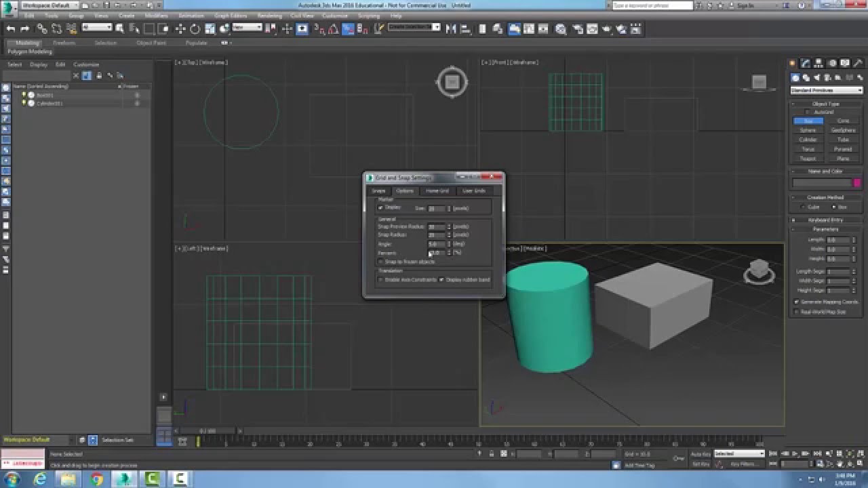Activate the Select and Rotate tool

[195, 28]
